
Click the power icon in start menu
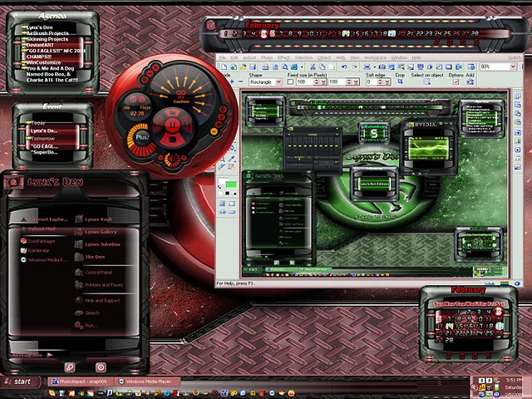pos(101,367)
